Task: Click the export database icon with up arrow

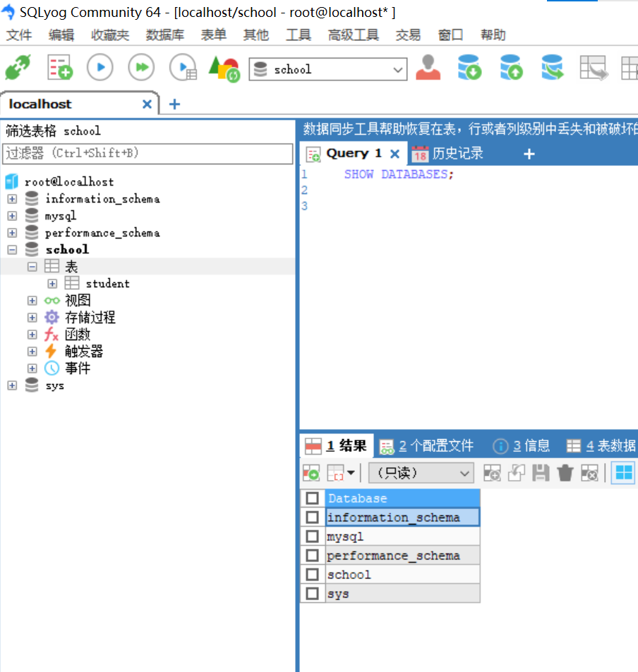Action: point(511,67)
